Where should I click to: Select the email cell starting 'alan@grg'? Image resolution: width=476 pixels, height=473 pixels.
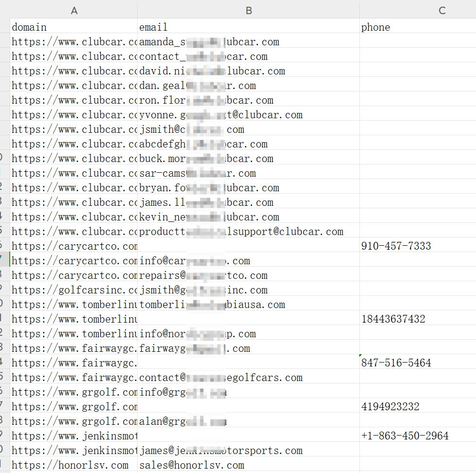coord(248,421)
